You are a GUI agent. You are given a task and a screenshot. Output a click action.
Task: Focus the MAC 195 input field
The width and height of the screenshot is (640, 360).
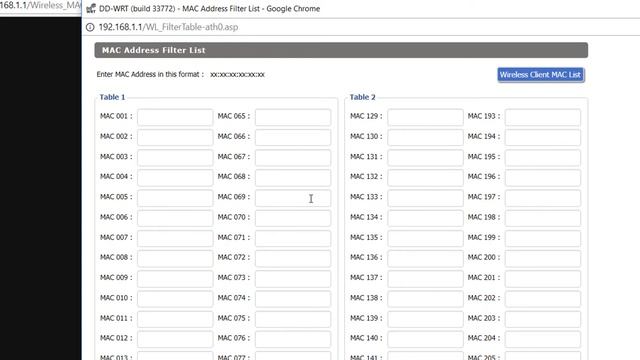543,157
